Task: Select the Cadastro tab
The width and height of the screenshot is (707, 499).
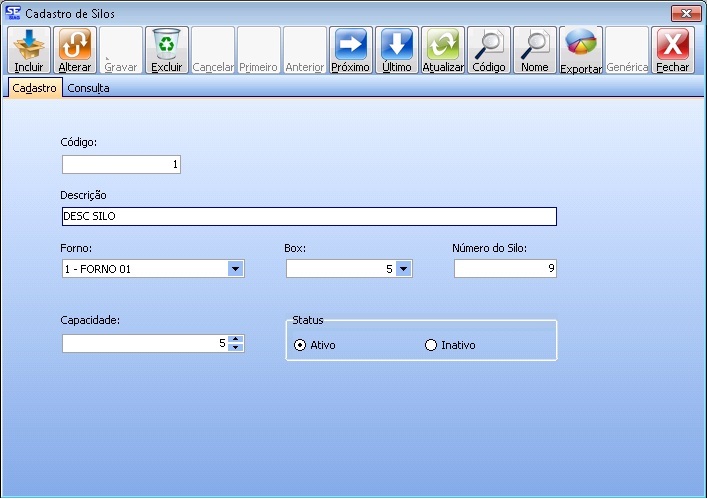Action: pyautogui.click(x=34, y=88)
